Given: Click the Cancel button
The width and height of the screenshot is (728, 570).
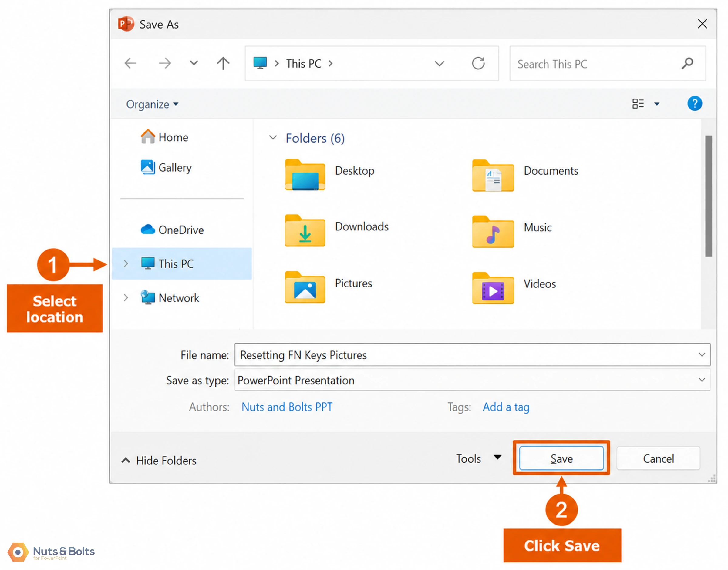Looking at the screenshot, I should [x=658, y=458].
